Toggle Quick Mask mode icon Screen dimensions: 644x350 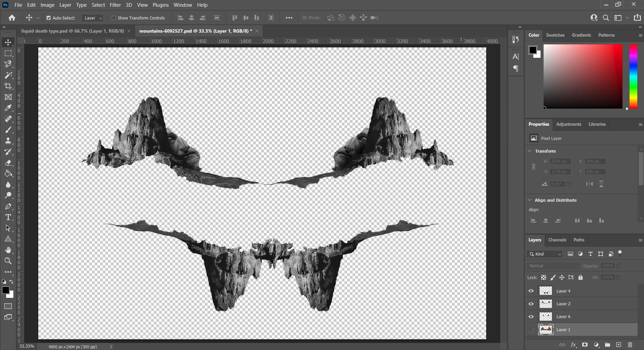coord(8,306)
